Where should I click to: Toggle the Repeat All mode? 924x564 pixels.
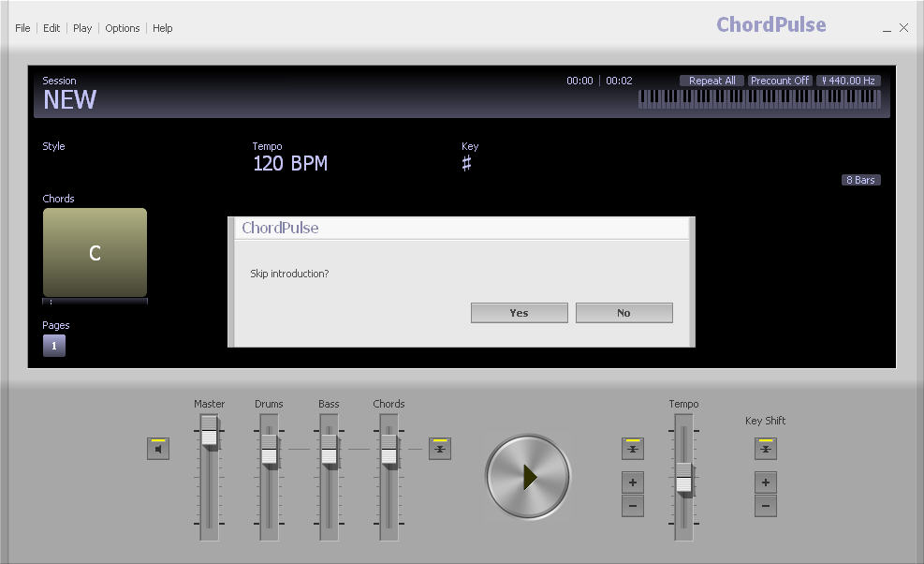tap(711, 81)
